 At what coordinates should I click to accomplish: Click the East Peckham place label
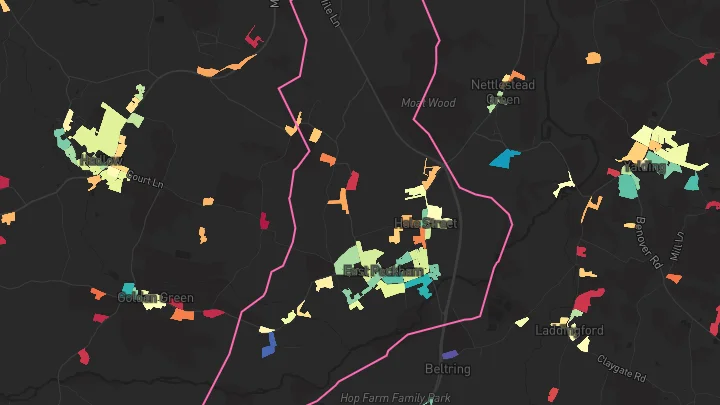pos(383,271)
